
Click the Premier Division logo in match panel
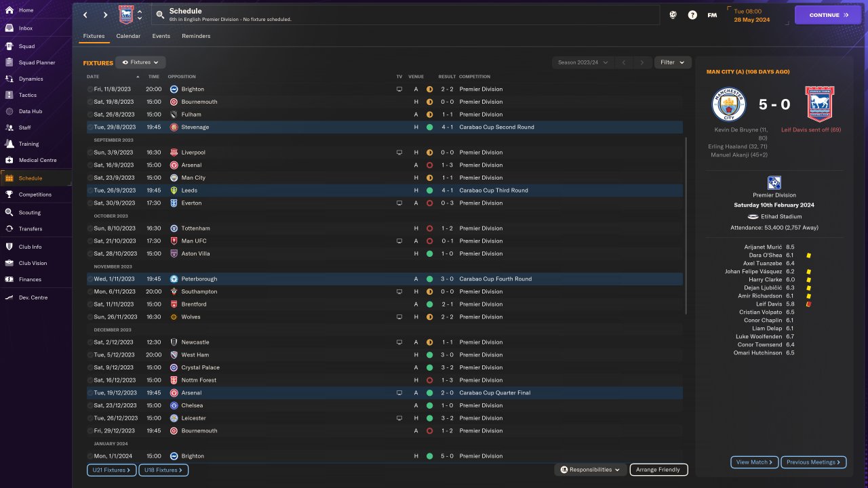click(774, 182)
